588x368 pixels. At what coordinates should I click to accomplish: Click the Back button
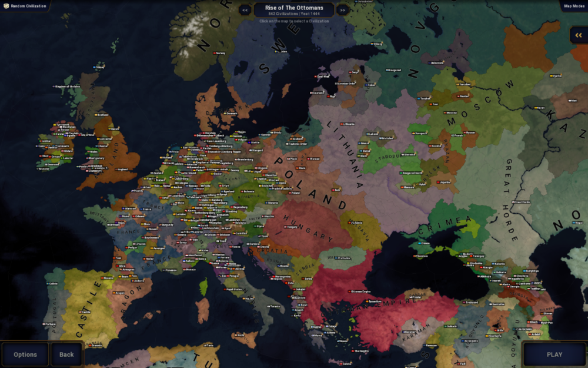tap(66, 354)
